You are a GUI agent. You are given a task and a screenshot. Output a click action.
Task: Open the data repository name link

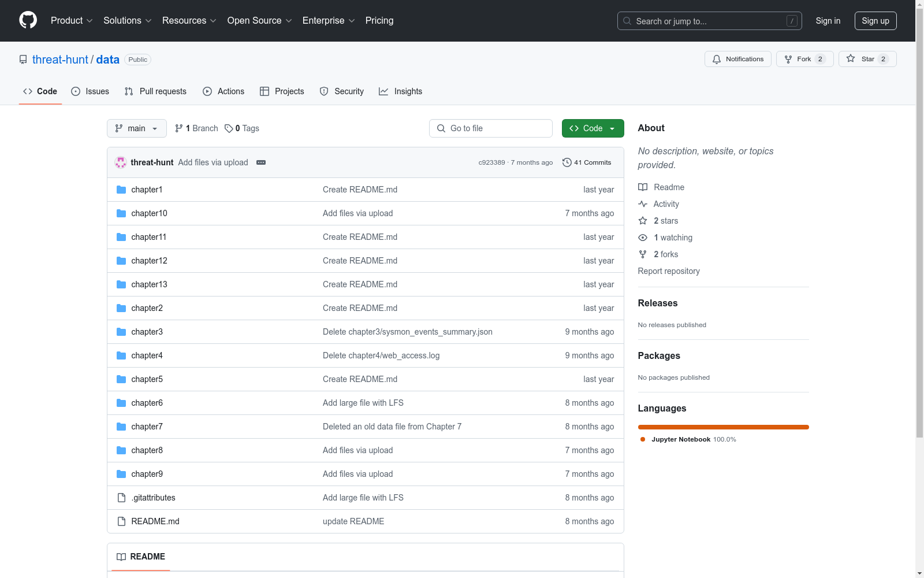(x=108, y=60)
